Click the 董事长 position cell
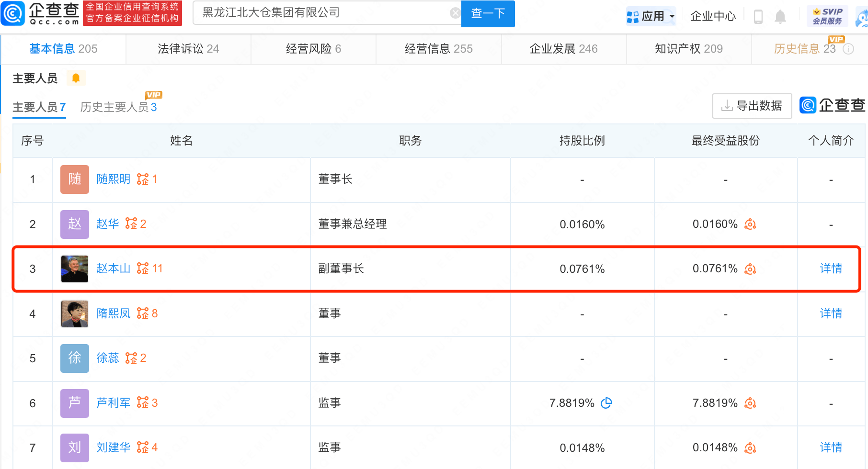The image size is (868, 469). tap(410, 179)
